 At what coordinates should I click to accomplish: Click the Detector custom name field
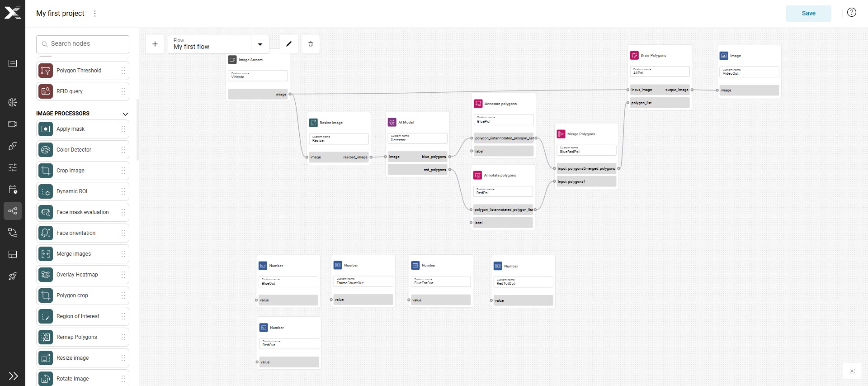(418, 138)
